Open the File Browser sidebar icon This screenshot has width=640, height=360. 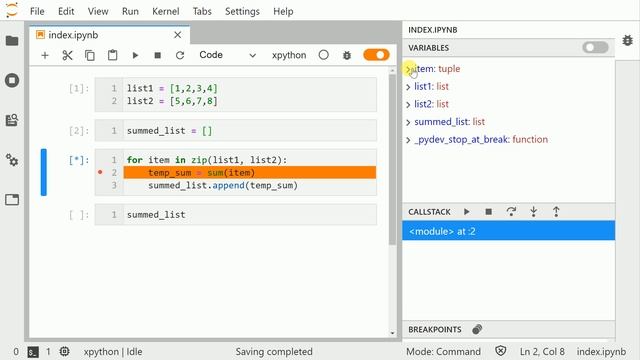click(x=12, y=40)
